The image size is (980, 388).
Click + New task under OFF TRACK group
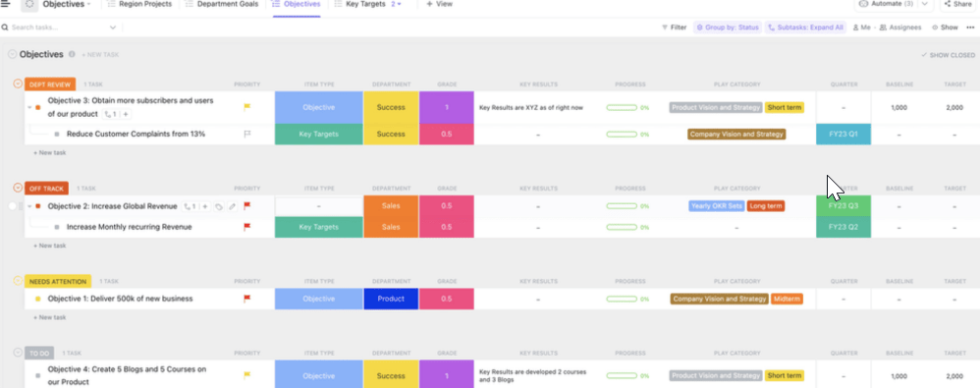click(x=49, y=246)
